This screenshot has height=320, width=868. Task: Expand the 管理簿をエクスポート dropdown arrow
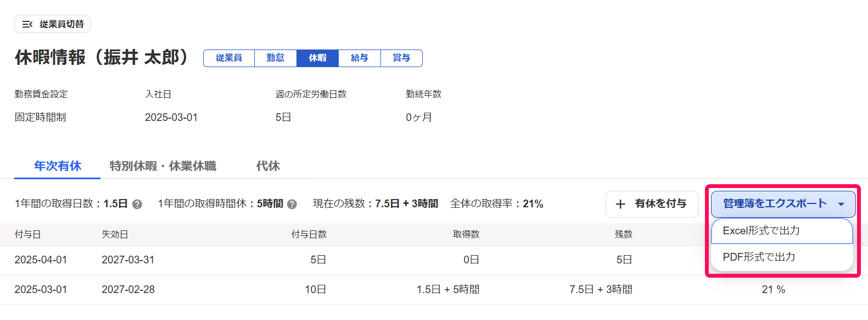841,204
